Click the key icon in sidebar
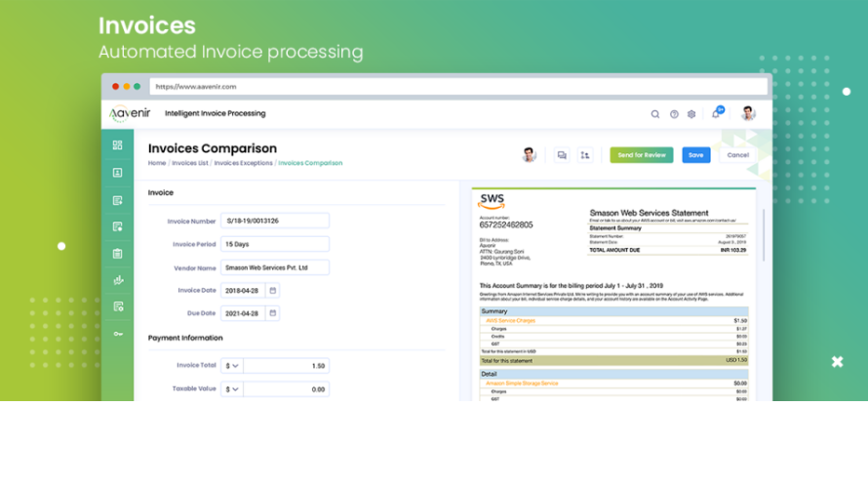The image size is (868, 488). coord(118,334)
